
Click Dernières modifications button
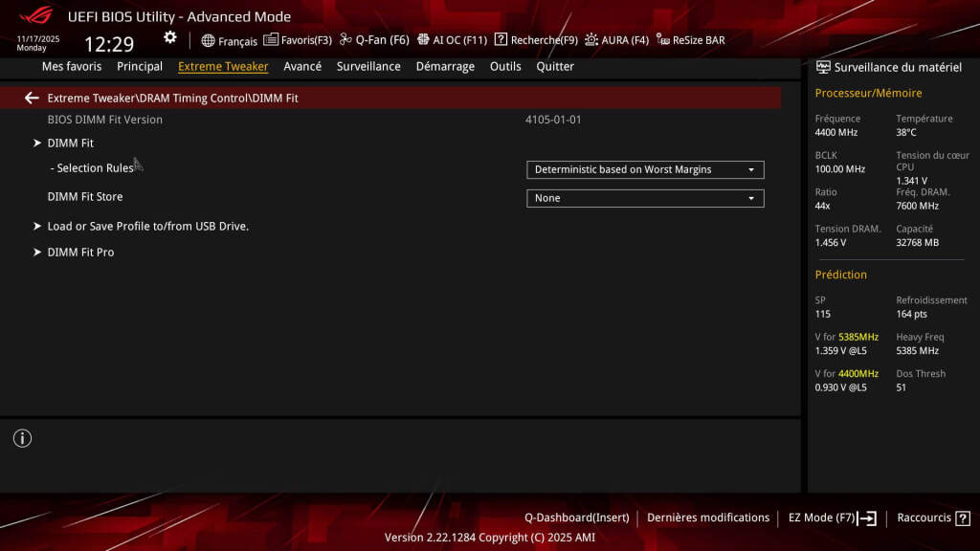click(x=708, y=518)
